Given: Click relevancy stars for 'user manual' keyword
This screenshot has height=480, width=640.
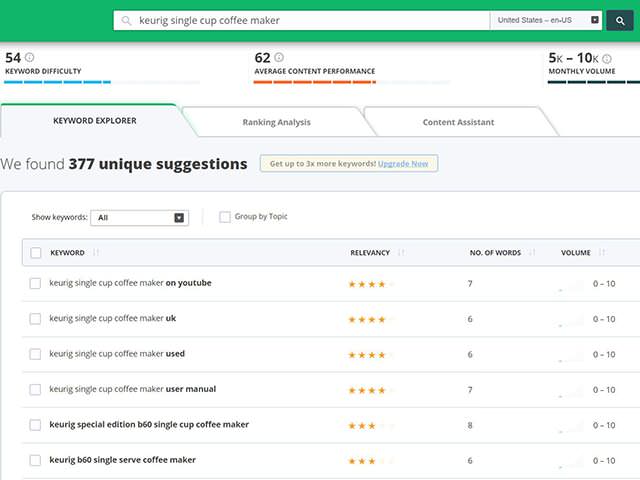Looking at the screenshot, I should [x=371, y=391].
